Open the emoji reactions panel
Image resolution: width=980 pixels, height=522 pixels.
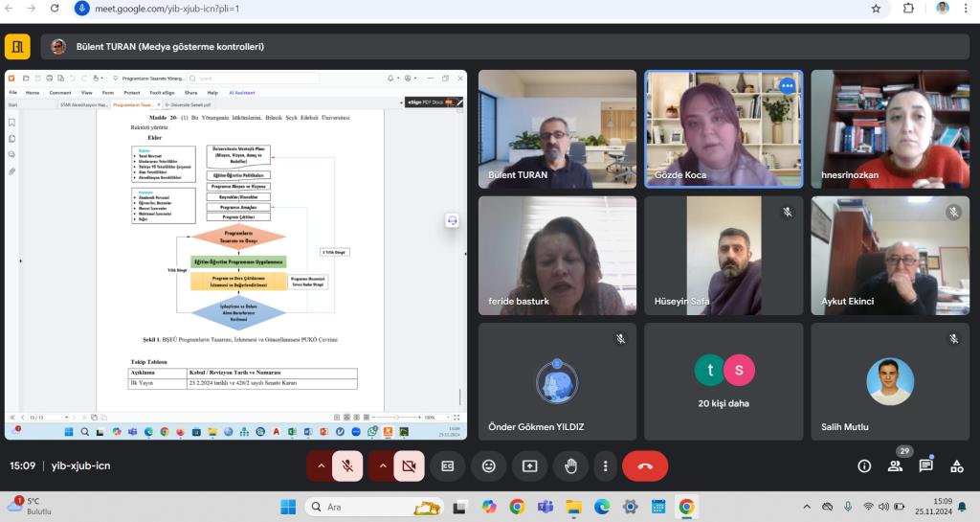point(489,465)
